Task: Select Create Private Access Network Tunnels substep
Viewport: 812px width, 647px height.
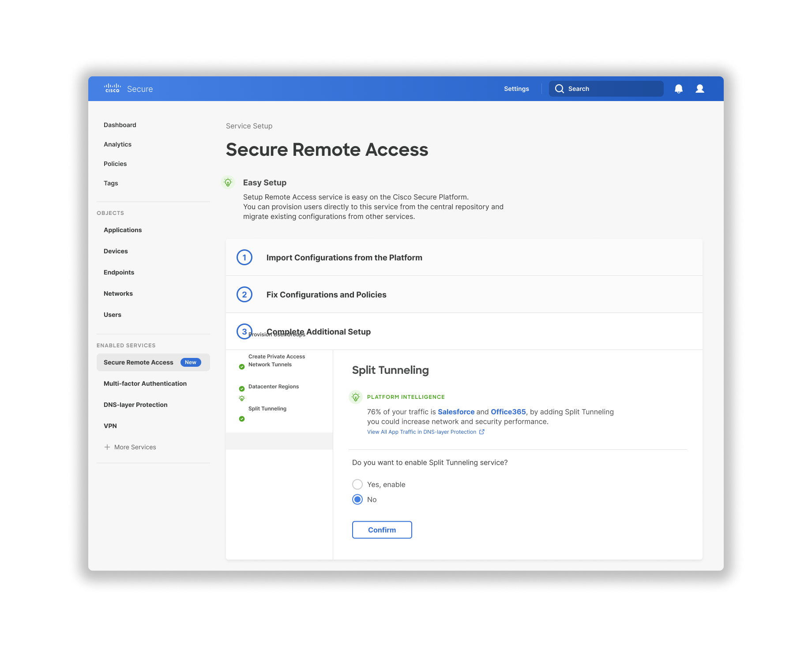Action: pyautogui.click(x=277, y=361)
